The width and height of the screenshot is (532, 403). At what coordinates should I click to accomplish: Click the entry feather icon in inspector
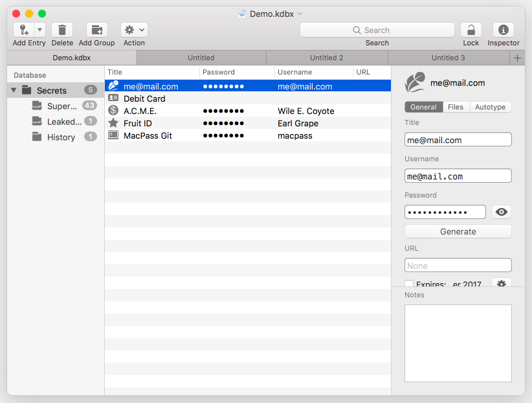coord(415,83)
